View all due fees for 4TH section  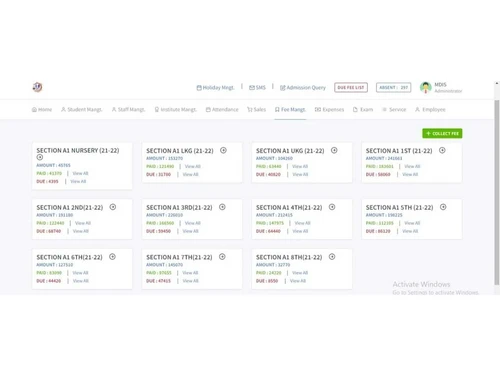click(x=300, y=231)
